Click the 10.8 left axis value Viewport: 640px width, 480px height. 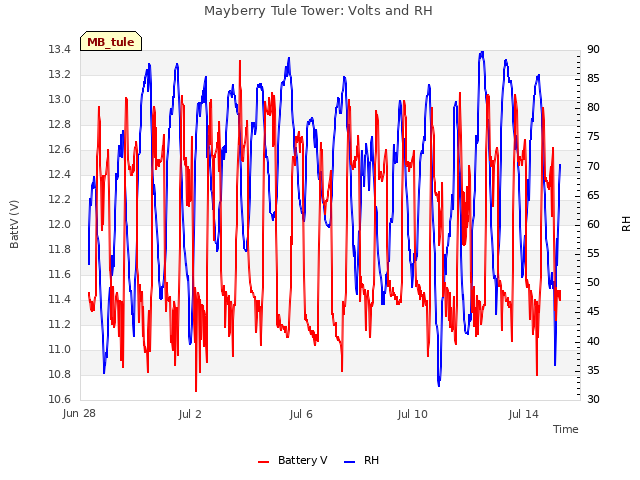coord(60,374)
